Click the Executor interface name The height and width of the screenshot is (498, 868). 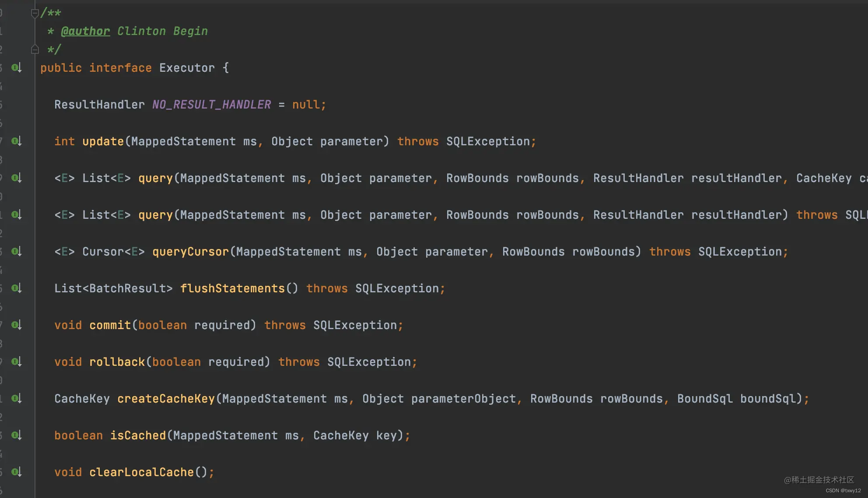click(187, 68)
